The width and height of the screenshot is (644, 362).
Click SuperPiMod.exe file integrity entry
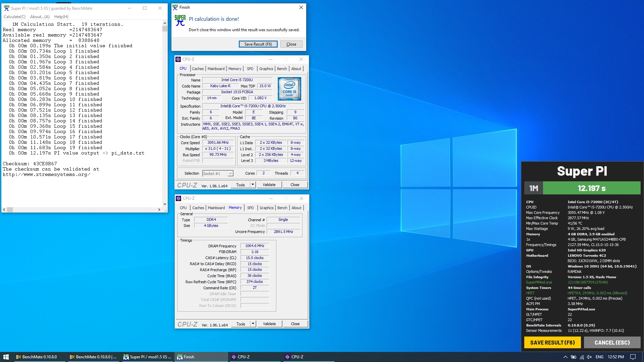tap(539, 282)
